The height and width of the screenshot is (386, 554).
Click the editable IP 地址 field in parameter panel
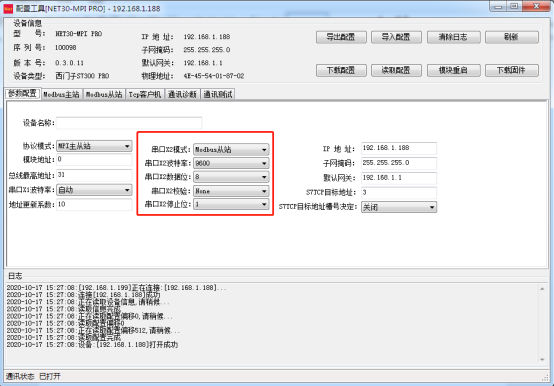[399, 148]
